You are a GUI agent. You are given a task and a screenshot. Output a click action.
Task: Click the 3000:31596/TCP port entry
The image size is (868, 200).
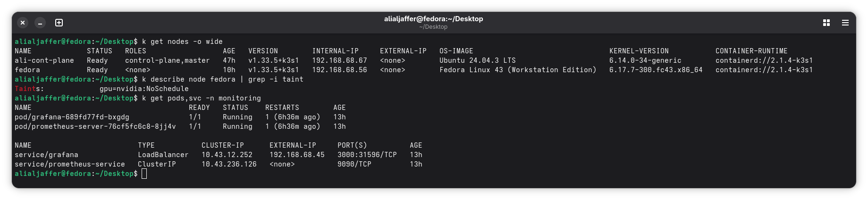point(367,155)
